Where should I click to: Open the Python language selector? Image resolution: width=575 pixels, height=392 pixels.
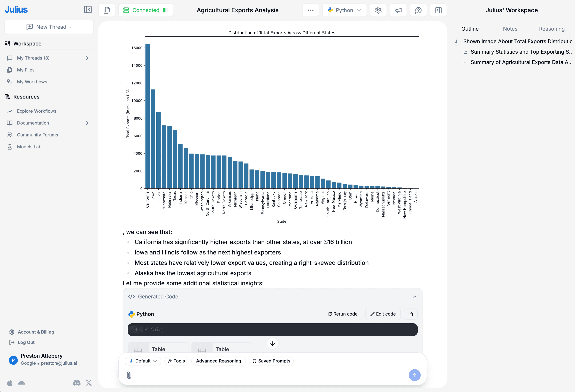pyautogui.click(x=344, y=10)
